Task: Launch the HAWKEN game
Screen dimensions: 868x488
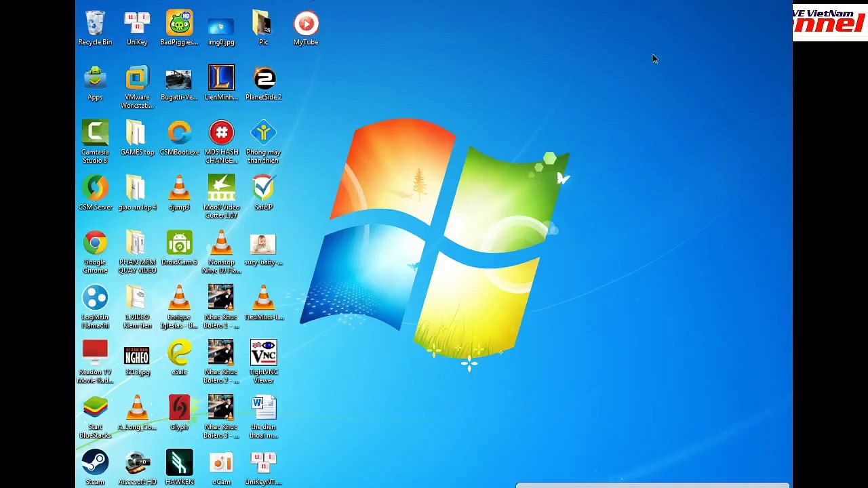Action: (179, 467)
